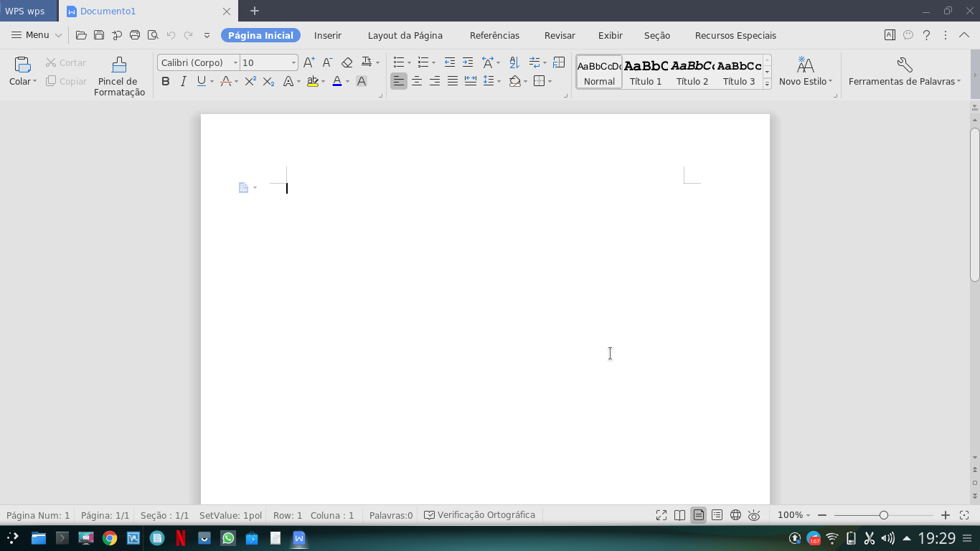980x551 pixels.
Task: Align text right
Action: (x=435, y=81)
